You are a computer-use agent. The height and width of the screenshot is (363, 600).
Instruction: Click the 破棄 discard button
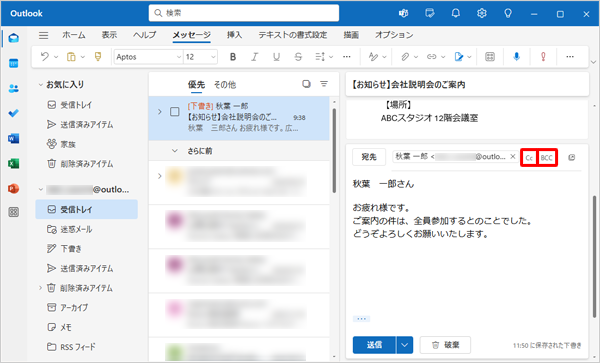(445, 345)
